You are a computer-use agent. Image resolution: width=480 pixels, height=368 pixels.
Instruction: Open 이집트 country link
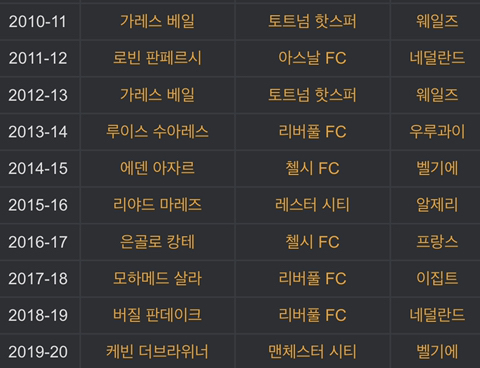point(437,278)
